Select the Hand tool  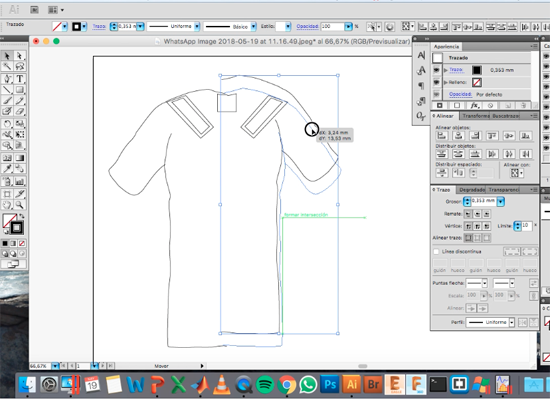(x=7, y=205)
